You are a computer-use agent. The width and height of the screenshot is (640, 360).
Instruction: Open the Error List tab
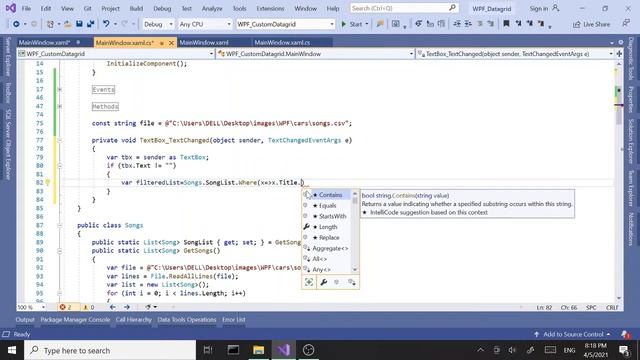pyautogui.click(x=234, y=320)
